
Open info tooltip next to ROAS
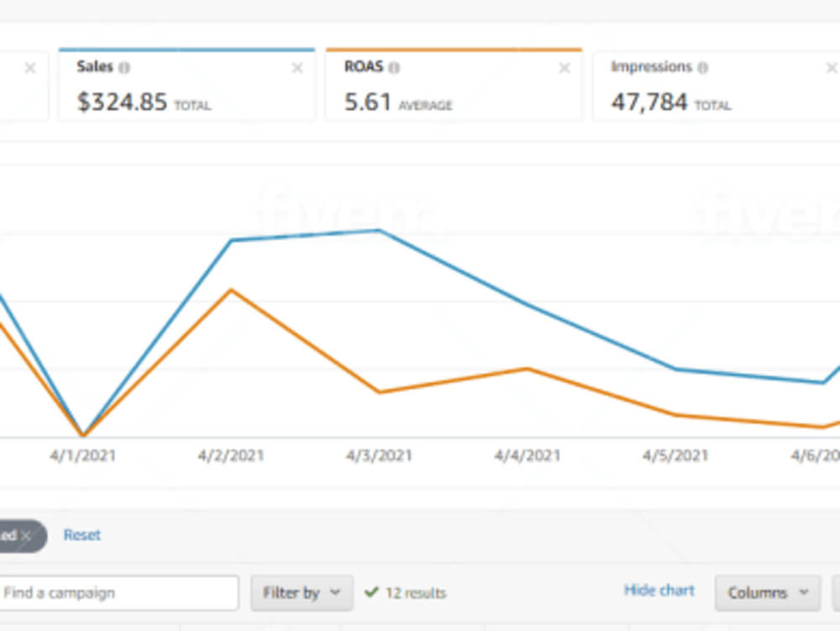coord(394,67)
